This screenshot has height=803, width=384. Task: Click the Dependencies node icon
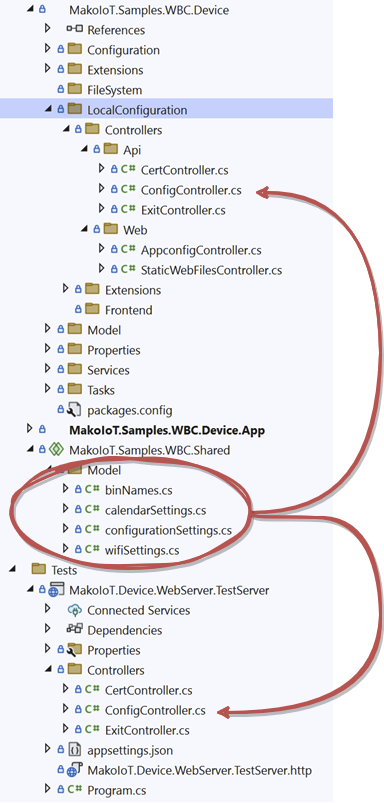[x=75, y=630]
